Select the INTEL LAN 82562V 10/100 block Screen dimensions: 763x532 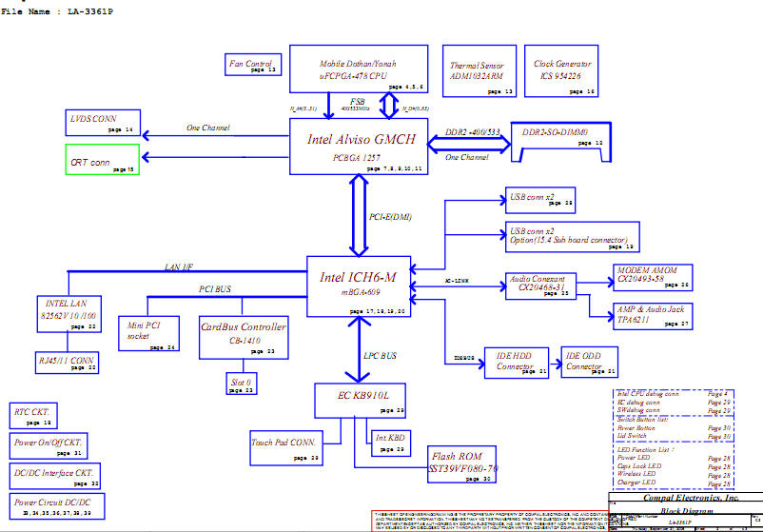[x=69, y=314]
